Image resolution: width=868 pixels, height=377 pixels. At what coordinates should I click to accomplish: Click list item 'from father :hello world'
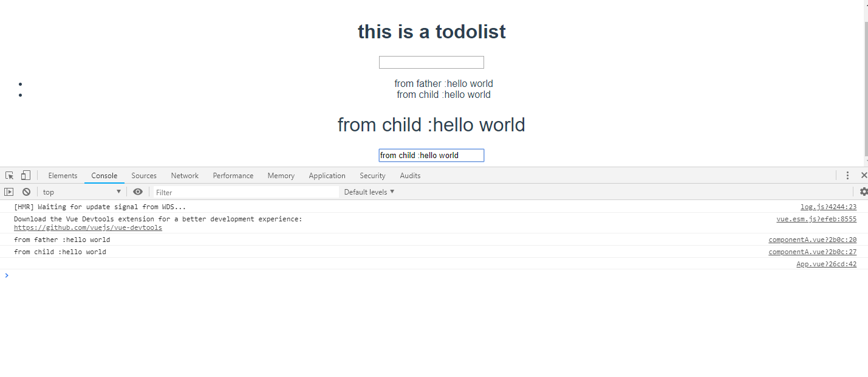[443, 83]
